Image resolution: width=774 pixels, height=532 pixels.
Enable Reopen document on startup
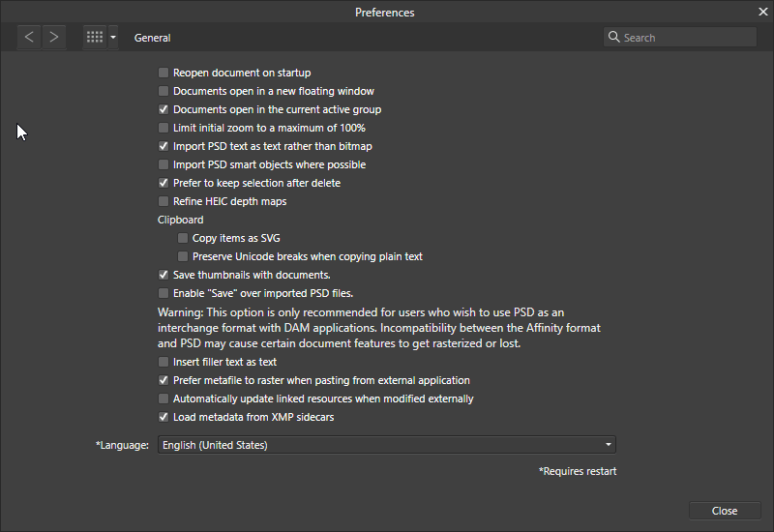click(x=164, y=74)
